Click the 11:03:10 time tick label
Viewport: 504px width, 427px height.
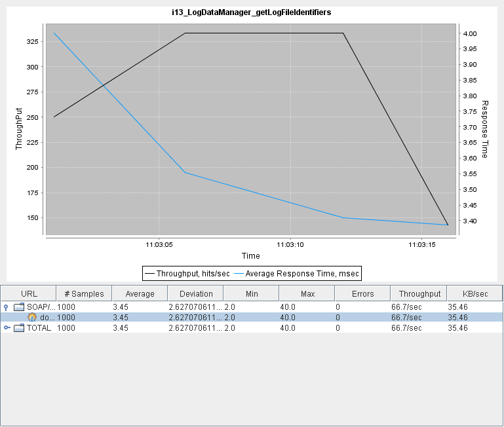(290, 245)
